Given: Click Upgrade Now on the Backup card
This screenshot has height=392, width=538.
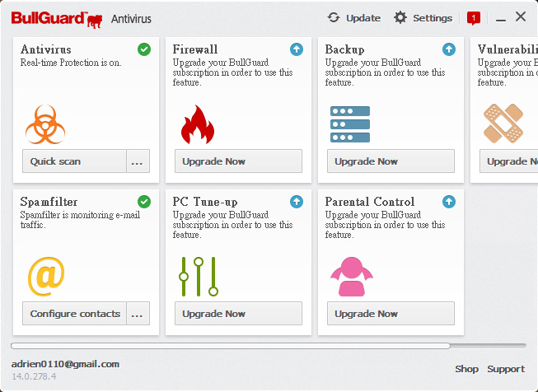Looking at the screenshot, I should 391,161.
